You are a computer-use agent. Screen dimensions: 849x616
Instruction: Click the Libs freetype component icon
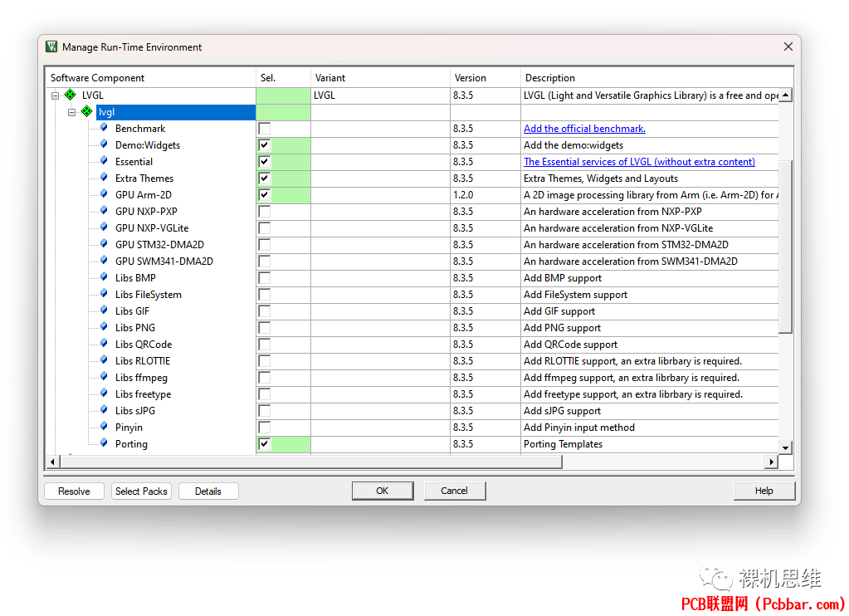tap(104, 394)
